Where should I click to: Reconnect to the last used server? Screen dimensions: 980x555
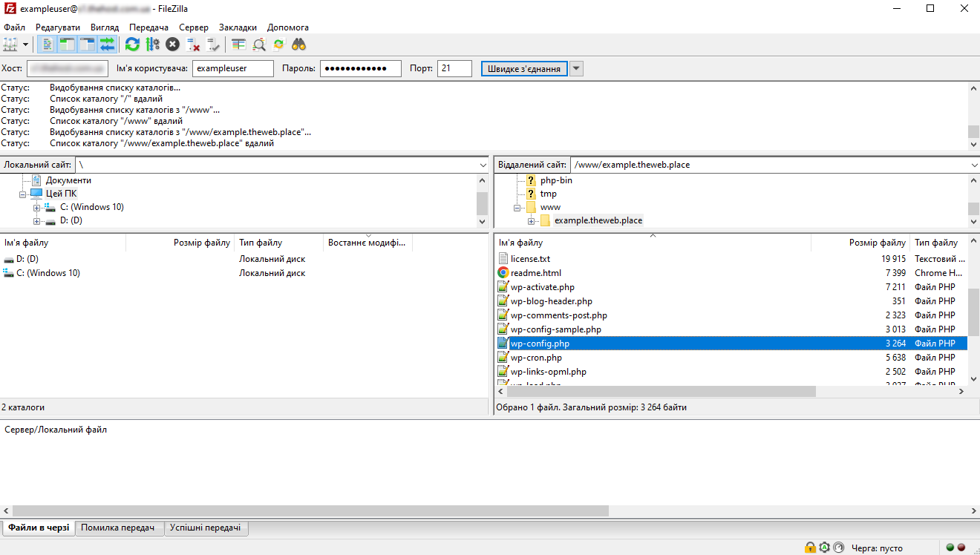[213, 45]
